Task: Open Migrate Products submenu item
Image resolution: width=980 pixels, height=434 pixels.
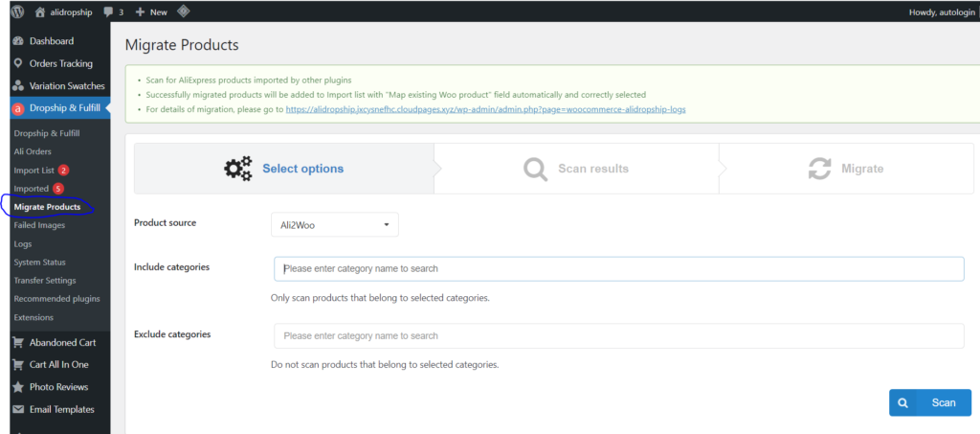Action: [x=47, y=207]
